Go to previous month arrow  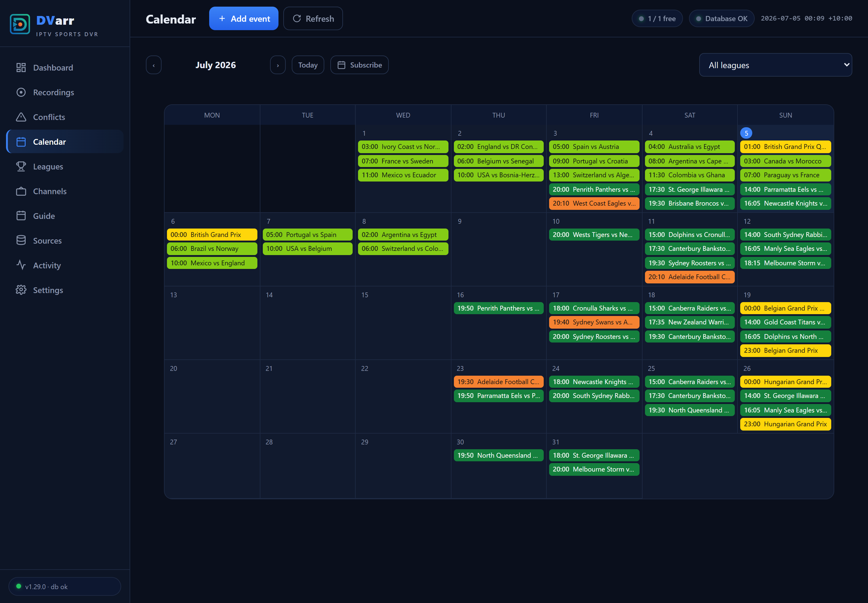point(154,65)
